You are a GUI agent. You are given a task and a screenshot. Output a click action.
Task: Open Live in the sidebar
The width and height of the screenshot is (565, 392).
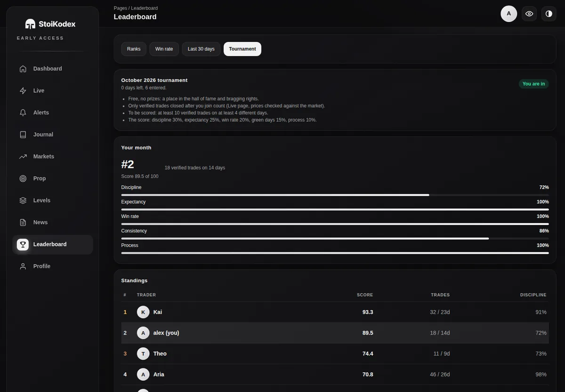coord(53,91)
